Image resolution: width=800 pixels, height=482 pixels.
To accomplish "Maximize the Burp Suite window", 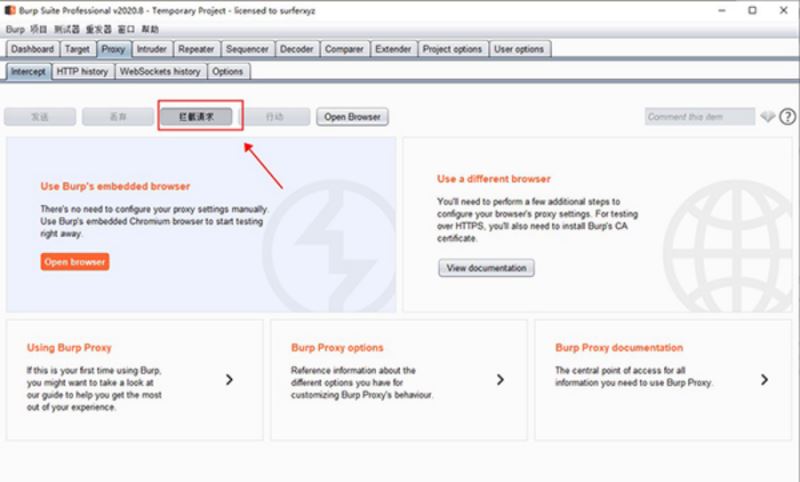I will tap(752, 10).
